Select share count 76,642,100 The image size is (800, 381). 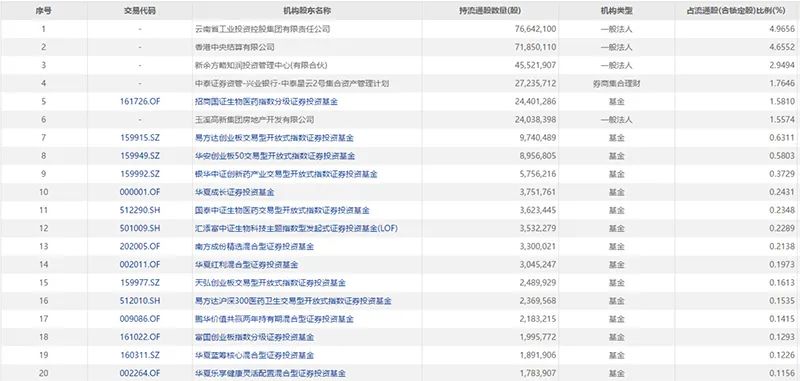coord(535,29)
